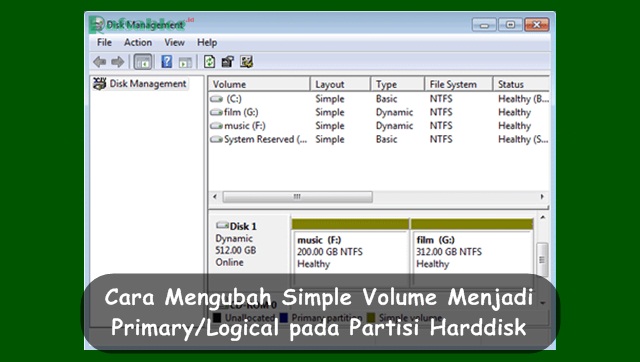Click NTFS cell in music (F:) row
Screen dimensions: 640x362
click(441, 126)
